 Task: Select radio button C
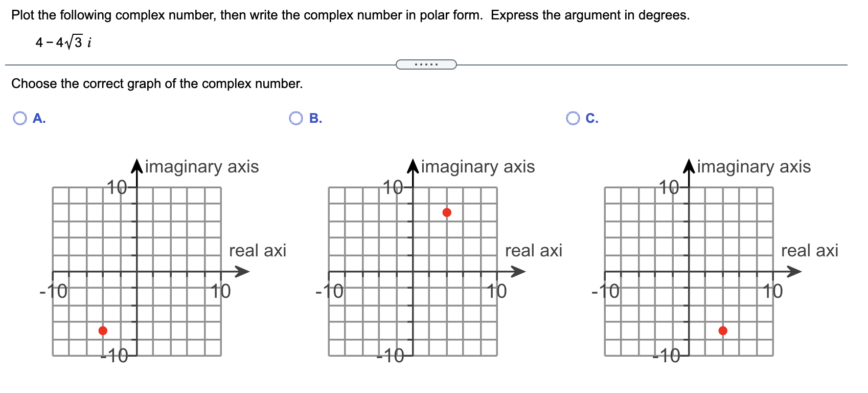pyautogui.click(x=573, y=118)
